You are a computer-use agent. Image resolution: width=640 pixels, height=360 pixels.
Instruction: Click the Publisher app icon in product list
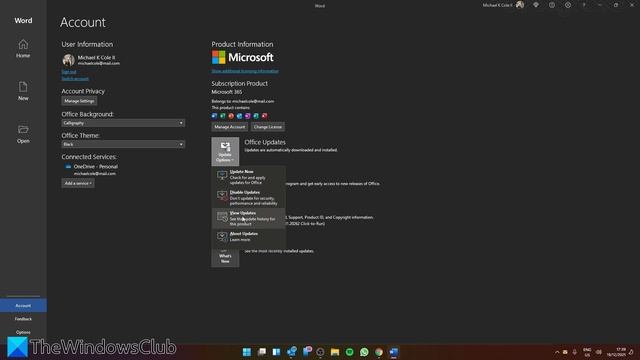click(256, 116)
